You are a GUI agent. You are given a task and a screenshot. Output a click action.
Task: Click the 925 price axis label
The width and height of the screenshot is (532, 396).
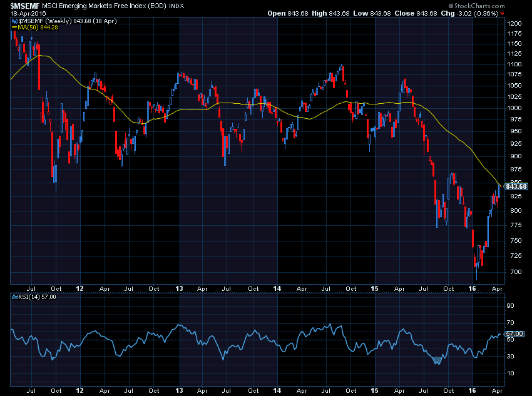(x=516, y=144)
